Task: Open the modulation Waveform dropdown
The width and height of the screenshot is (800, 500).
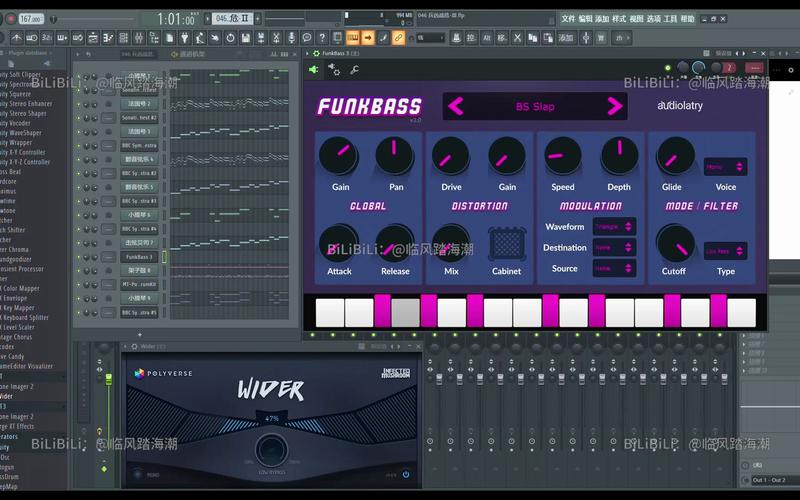Action: [x=614, y=227]
